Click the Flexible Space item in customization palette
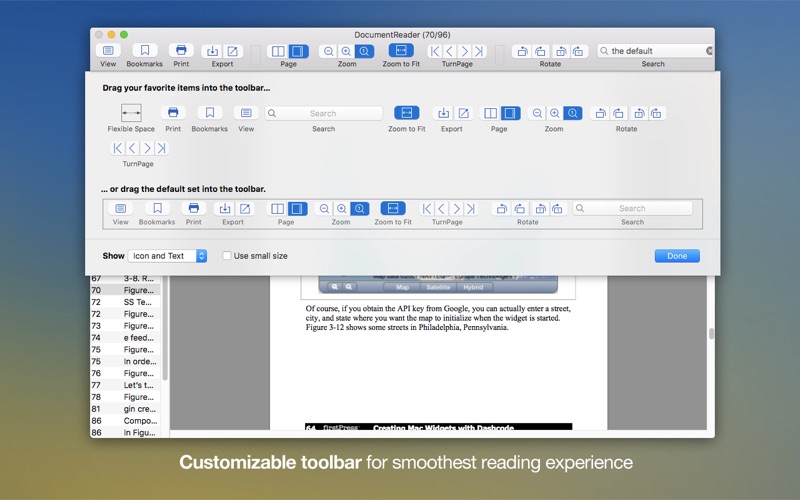The image size is (800, 500). point(131,114)
